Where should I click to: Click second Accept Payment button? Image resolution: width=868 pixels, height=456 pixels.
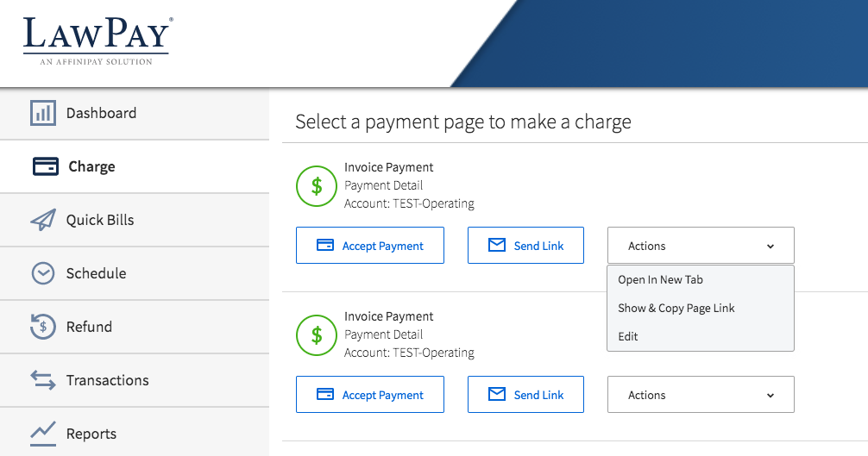370,395
